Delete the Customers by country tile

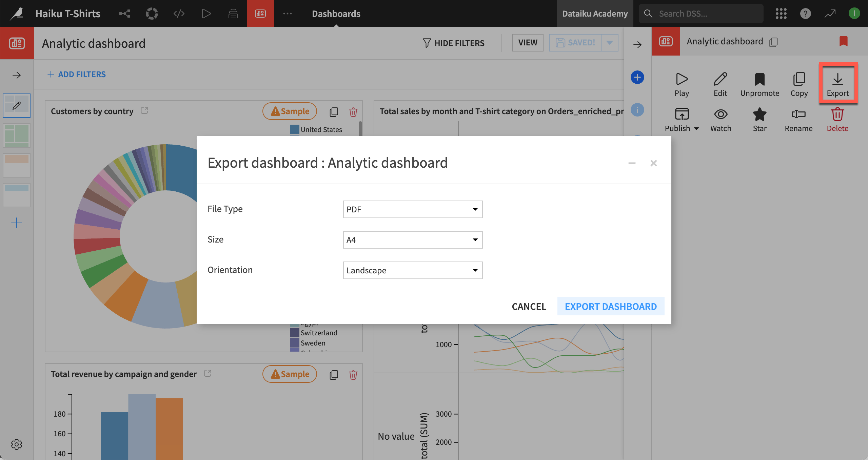(353, 111)
